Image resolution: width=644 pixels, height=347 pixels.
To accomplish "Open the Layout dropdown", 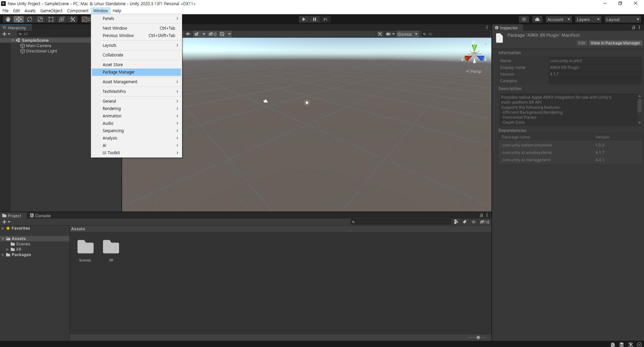I will (x=623, y=19).
